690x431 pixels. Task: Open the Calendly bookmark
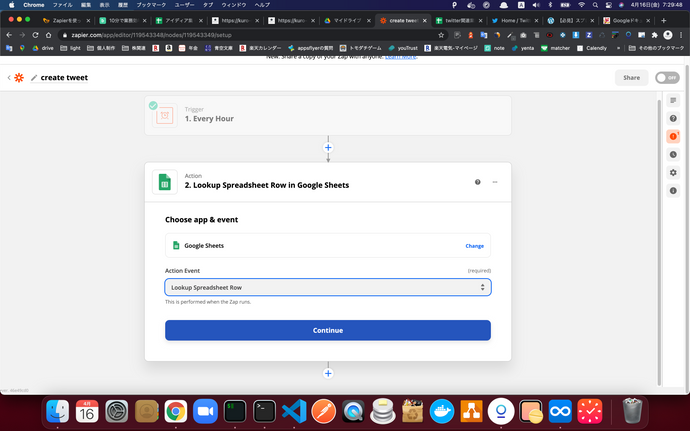click(x=592, y=48)
